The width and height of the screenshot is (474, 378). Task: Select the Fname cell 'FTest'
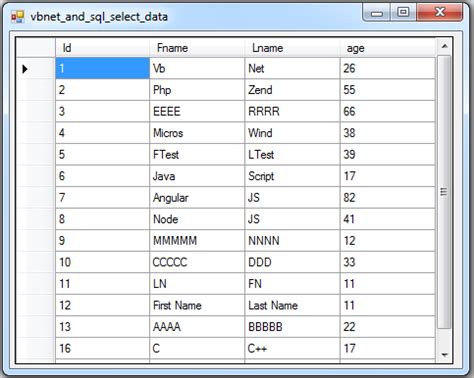tap(197, 154)
